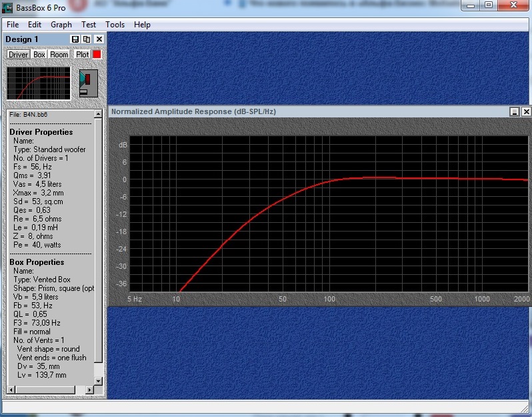Click the vertical scrollbar track of properties
Viewport: 532px width, 417px height.
[98, 370]
